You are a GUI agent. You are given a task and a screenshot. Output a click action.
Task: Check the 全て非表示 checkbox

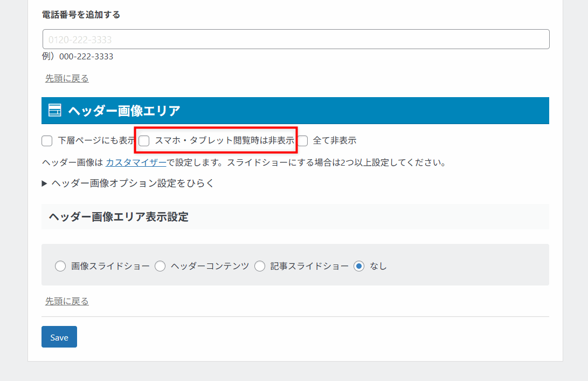(x=302, y=141)
